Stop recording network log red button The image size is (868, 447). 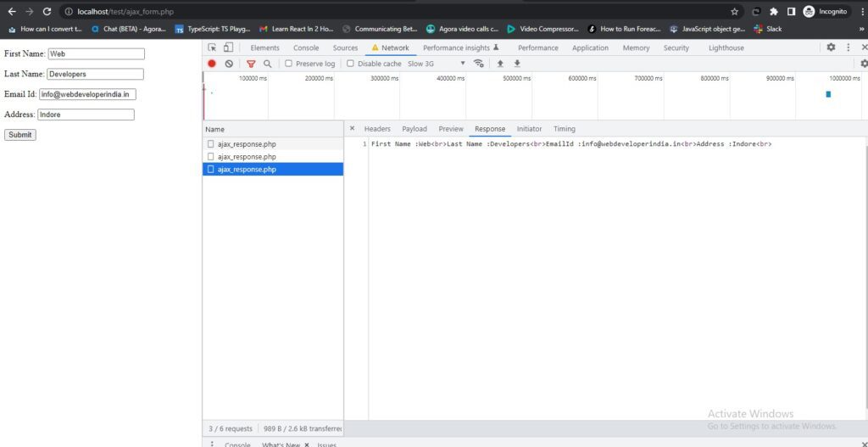211,64
